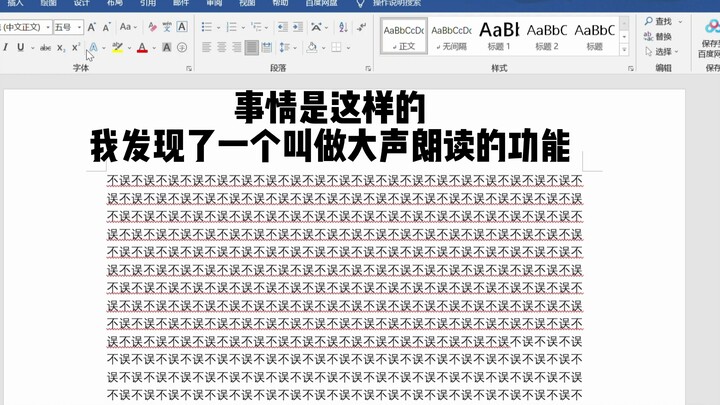Apply text effects using the outlined A icon

click(94, 47)
